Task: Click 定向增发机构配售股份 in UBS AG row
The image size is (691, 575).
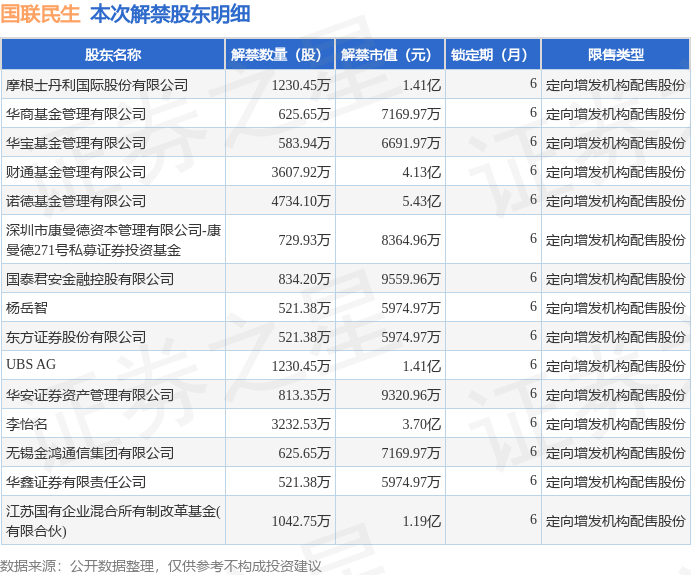Action: pyautogui.click(x=616, y=366)
